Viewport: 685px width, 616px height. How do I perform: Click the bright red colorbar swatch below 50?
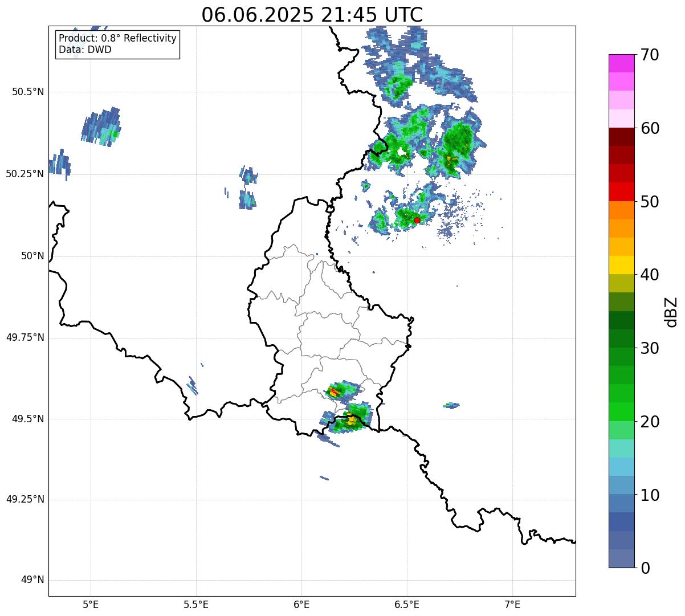(621, 192)
